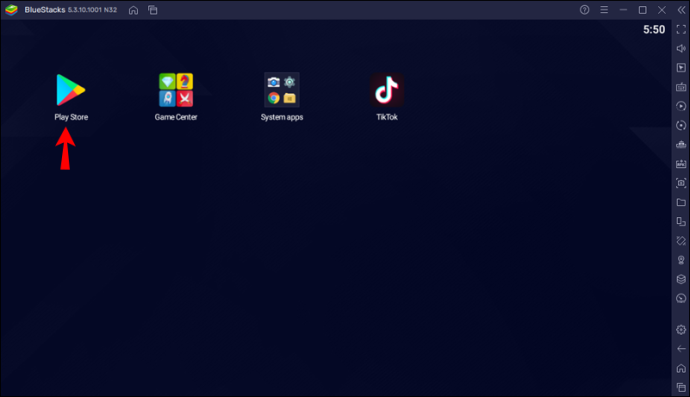Viewport: 690px width, 397px height.
Task: Open the media folder icon in sidebar
Action: (681, 202)
